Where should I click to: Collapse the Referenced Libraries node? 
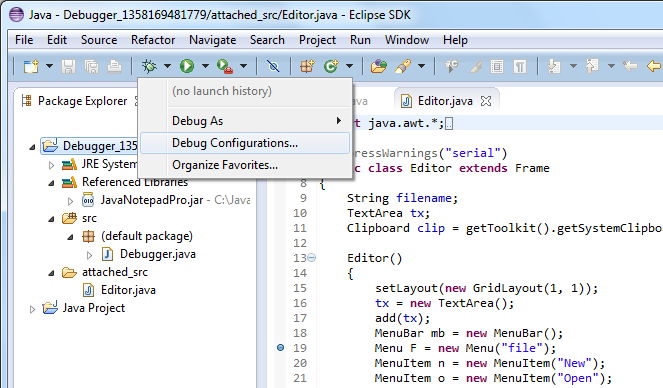(x=51, y=183)
